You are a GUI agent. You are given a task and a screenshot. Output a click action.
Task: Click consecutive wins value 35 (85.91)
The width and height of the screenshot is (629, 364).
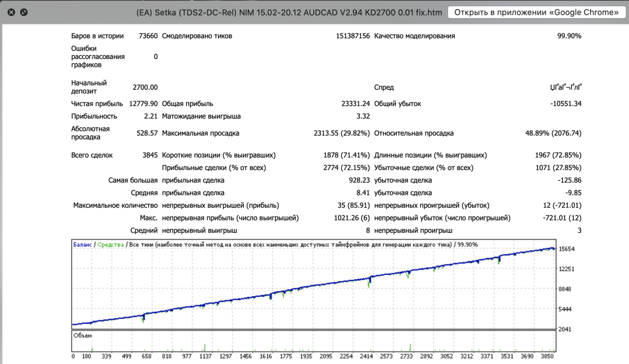(x=353, y=206)
